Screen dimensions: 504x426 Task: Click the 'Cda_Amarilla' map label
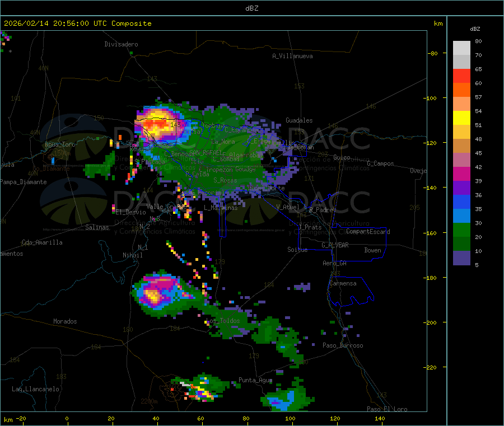coord(42,242)
